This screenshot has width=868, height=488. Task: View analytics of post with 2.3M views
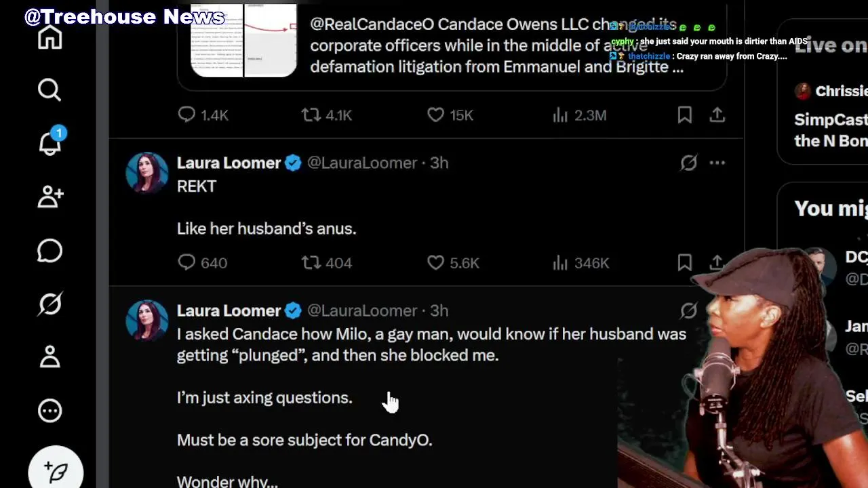pos(560,115)
